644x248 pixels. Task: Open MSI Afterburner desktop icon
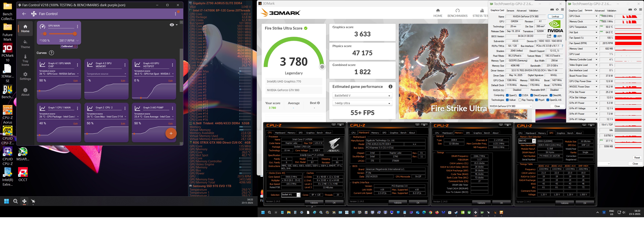tap(23, 154)
